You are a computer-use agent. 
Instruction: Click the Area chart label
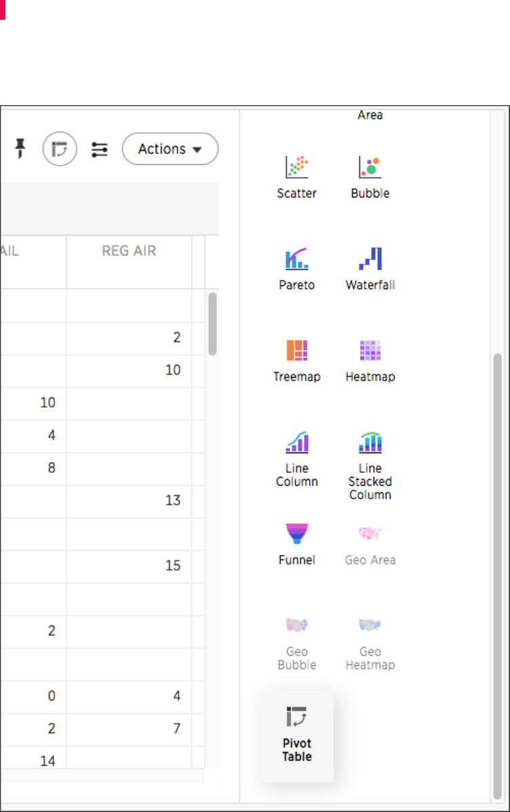pos(370,115)
